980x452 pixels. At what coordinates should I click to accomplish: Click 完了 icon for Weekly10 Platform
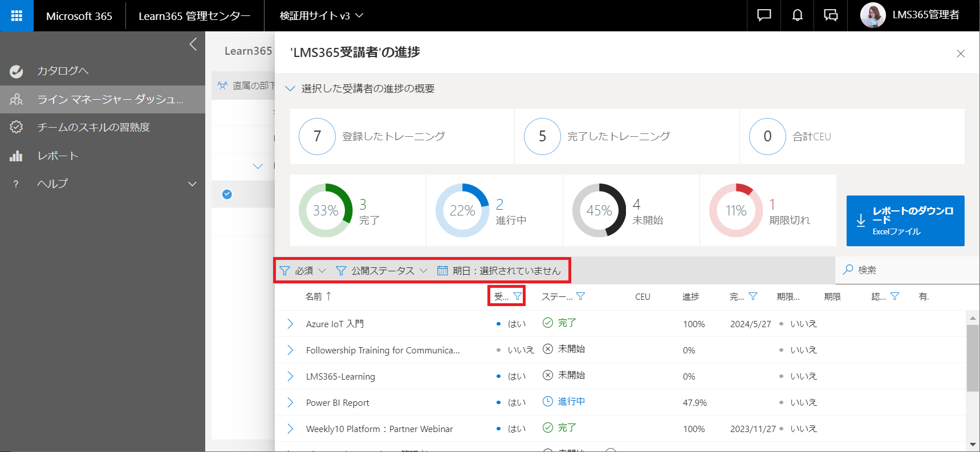548,427
